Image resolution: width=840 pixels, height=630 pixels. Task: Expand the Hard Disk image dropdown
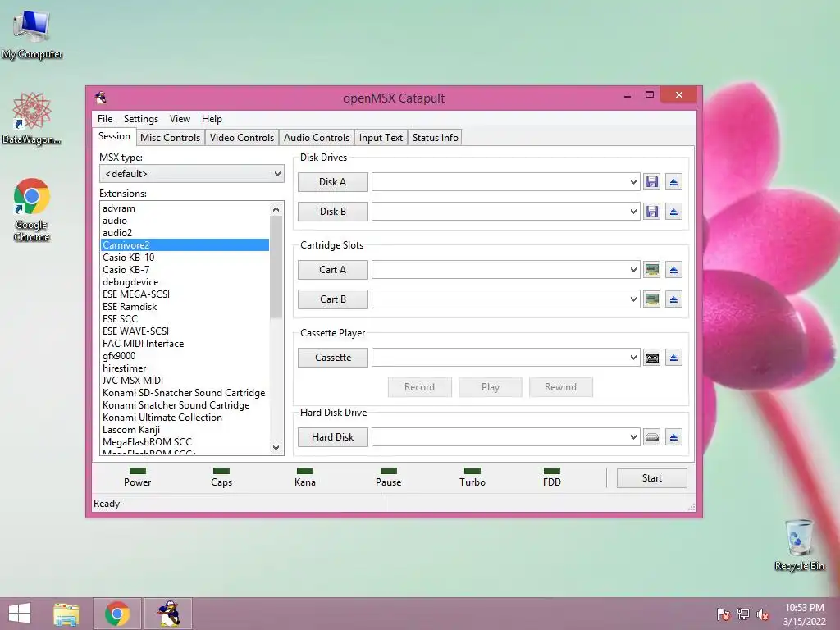633,437
